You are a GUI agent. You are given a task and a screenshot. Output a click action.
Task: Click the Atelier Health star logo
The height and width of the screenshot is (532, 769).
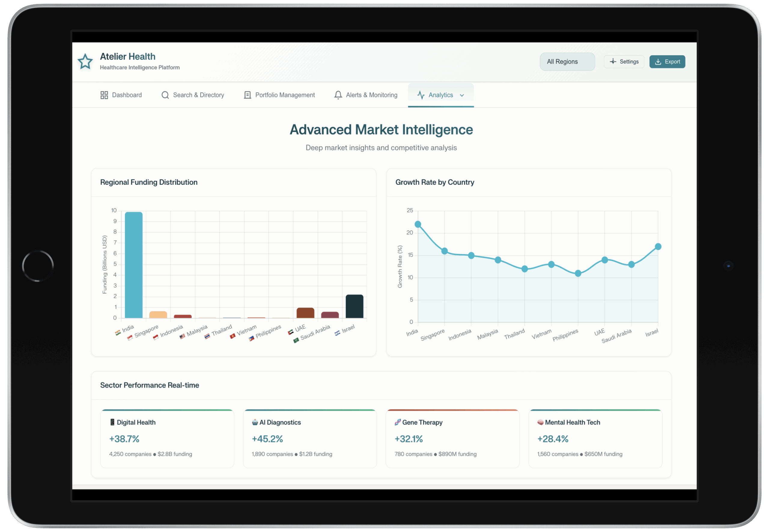(x=85, y=62)
